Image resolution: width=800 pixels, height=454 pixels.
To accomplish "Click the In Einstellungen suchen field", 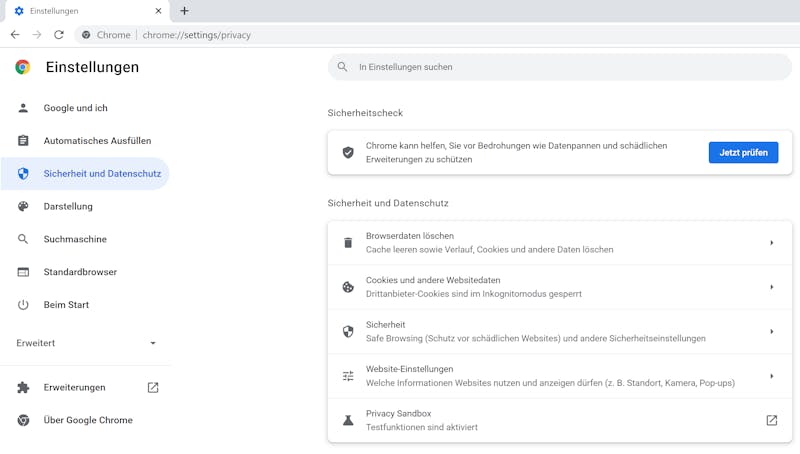I will click(x=560, y=67).
